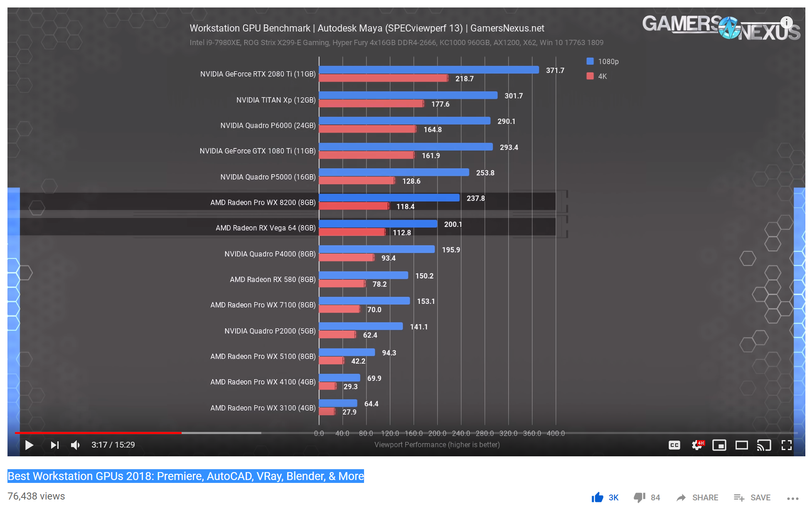Click the video title text
This screenshot has height=512, width=812.
pyautogui.click(x=186, y=476)
